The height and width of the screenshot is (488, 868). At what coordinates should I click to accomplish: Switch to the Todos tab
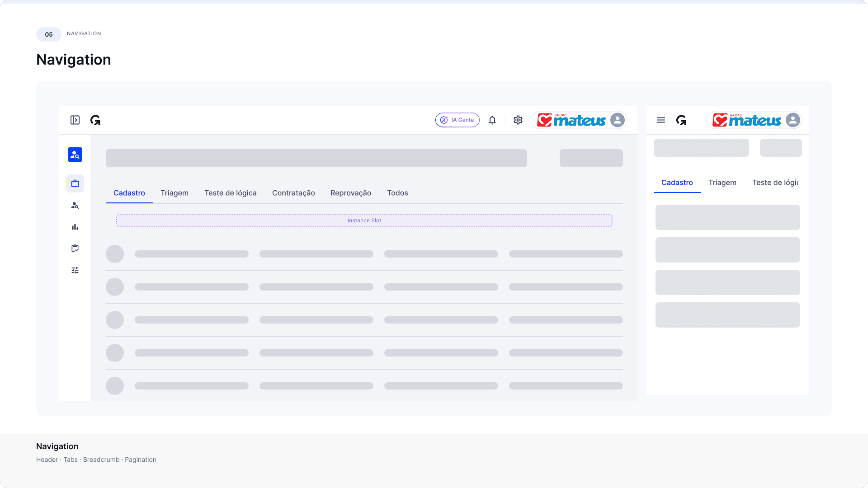click(397, 193)
